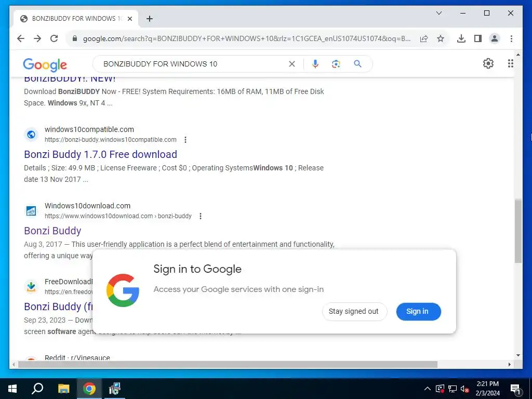Image resolution: width=532 pixels, height=399 pixels.
Task: Open Google quick settings gear icon
Action: click(x=488, y=63)
